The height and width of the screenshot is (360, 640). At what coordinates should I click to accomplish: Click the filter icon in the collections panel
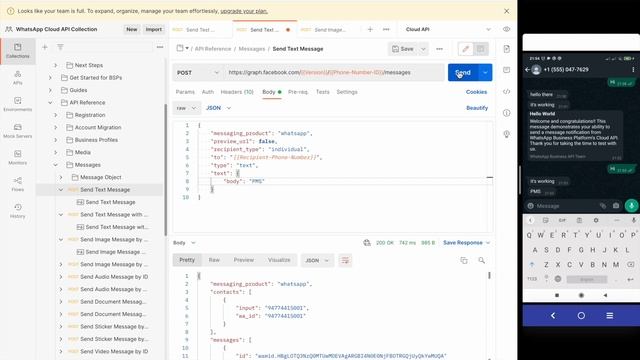(60, 47)
